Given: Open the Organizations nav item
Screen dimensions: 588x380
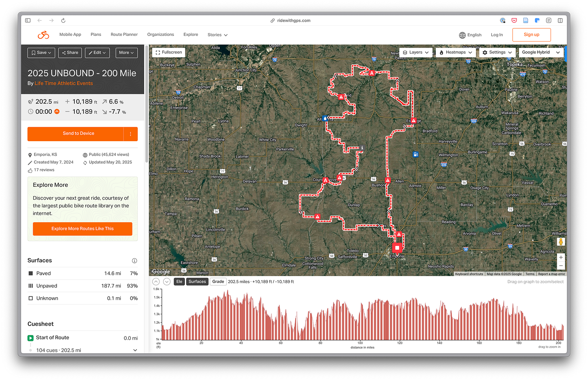Looking at the screenshot, I should tap(160, 35).
